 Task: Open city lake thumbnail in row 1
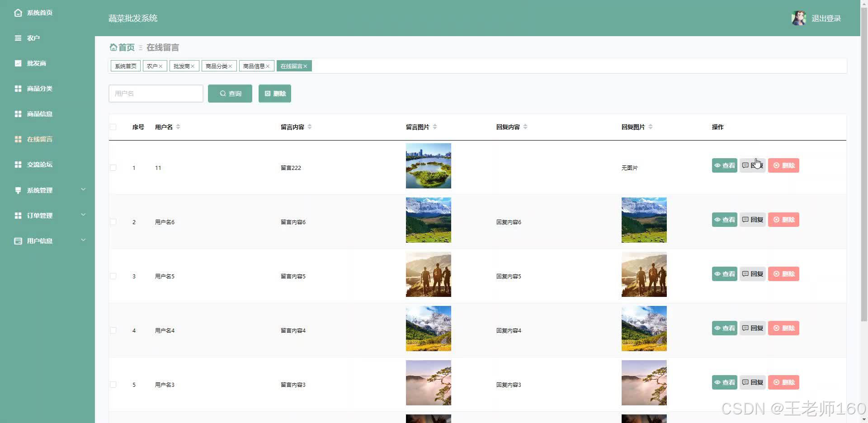[429, 166]
